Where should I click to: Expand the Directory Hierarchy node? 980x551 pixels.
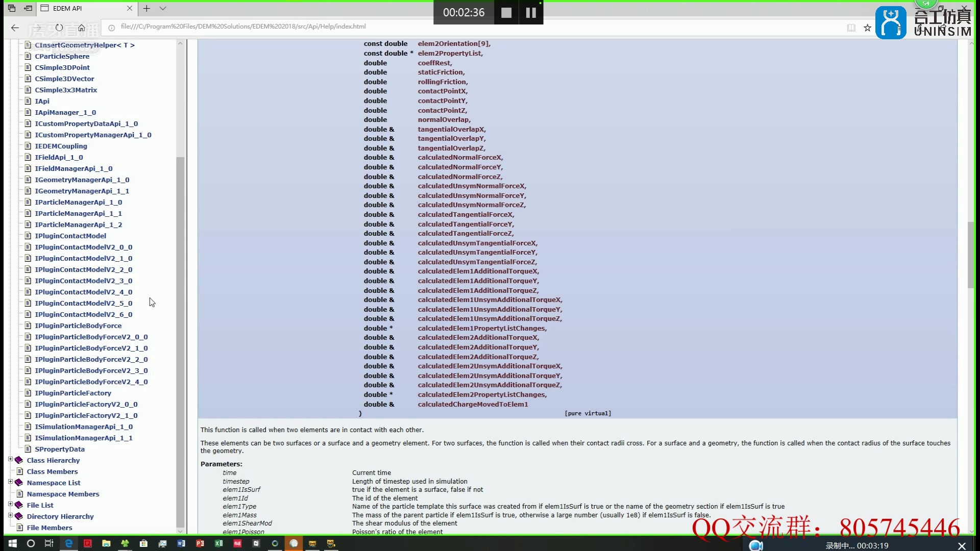pyautogui.click(x=10, y=516)
